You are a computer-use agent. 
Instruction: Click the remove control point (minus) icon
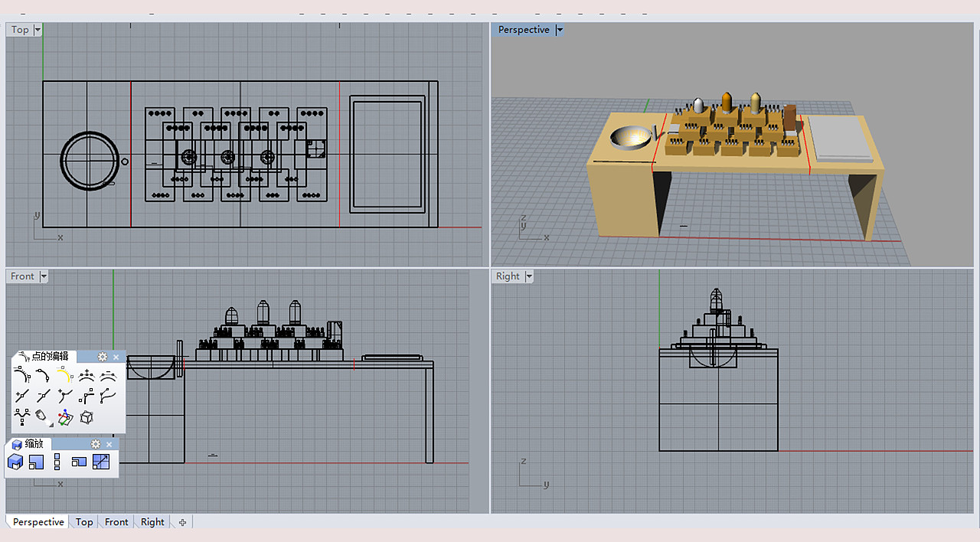pyautogui.click(x=108, y=375)
